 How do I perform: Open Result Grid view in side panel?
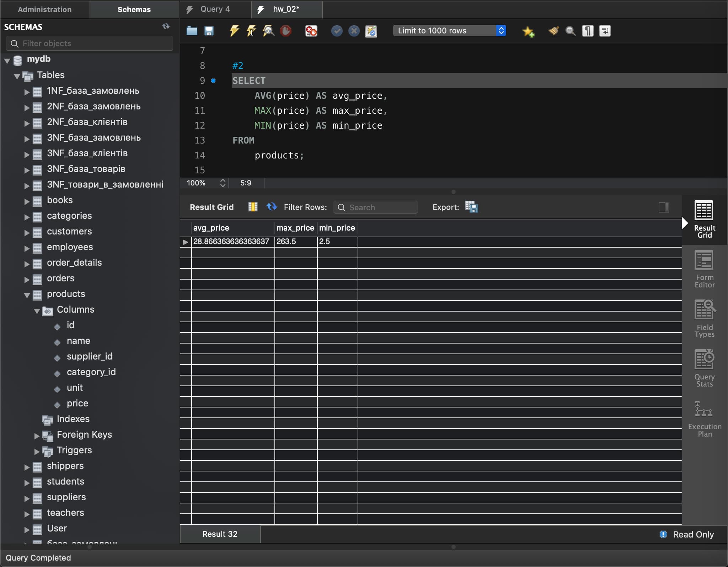pos(704,219)
